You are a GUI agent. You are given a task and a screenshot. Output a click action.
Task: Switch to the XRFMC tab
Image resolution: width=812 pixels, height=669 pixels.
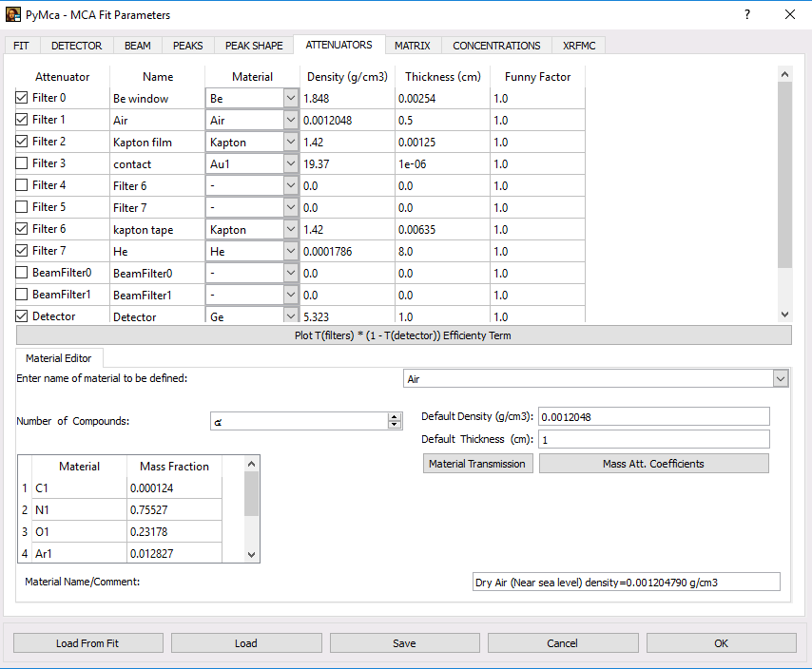point(579,46)
